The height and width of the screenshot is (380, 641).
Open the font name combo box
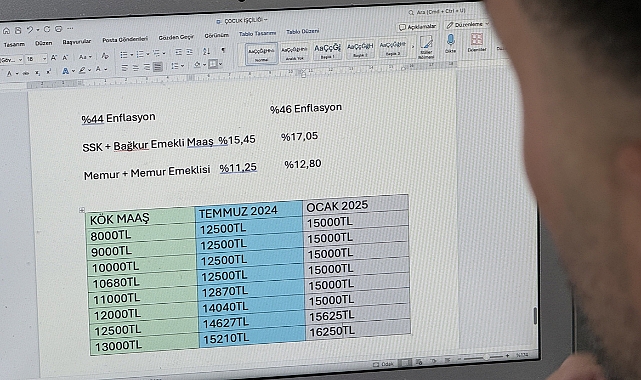pos(11,60)
